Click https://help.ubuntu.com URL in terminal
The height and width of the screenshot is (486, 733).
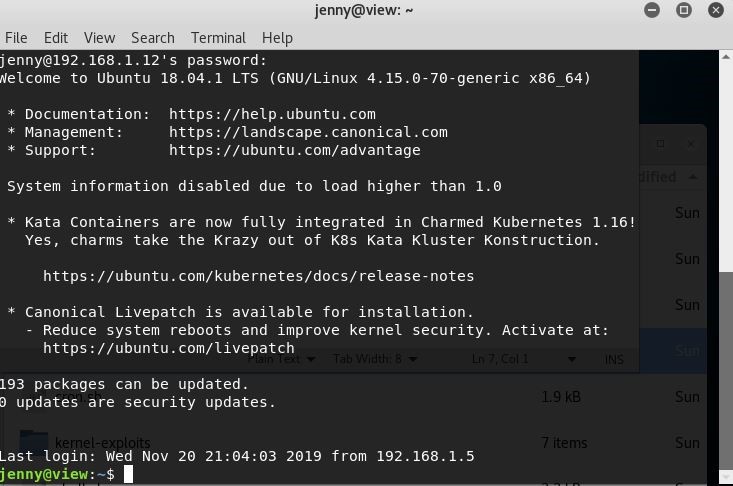[x=272, y=114]
